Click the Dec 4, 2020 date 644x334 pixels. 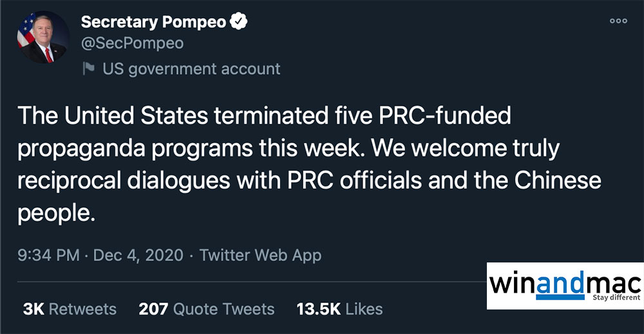(x=138, y=255)
